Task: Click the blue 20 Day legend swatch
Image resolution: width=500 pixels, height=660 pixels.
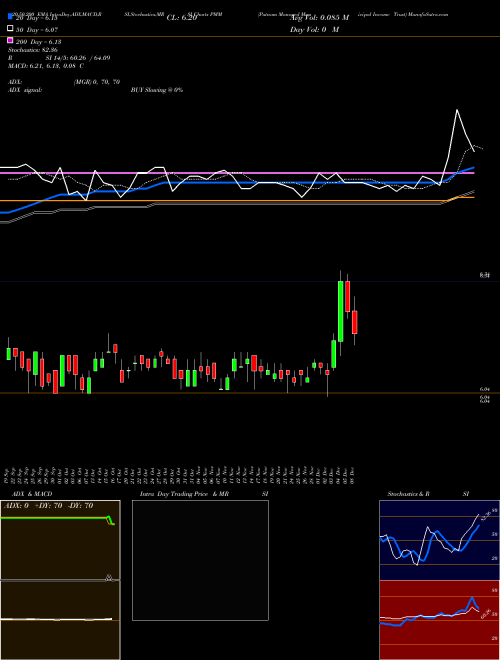Action: point(10,17)
